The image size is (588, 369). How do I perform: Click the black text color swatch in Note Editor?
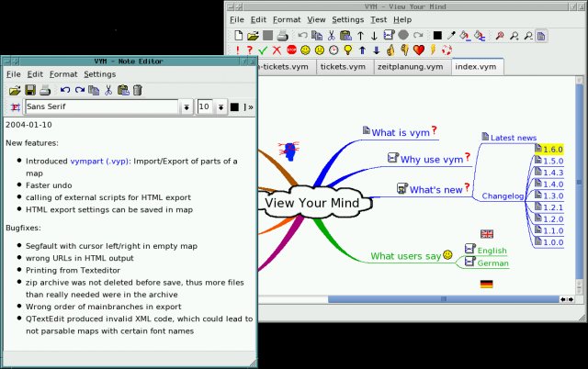tap(234, 107)
